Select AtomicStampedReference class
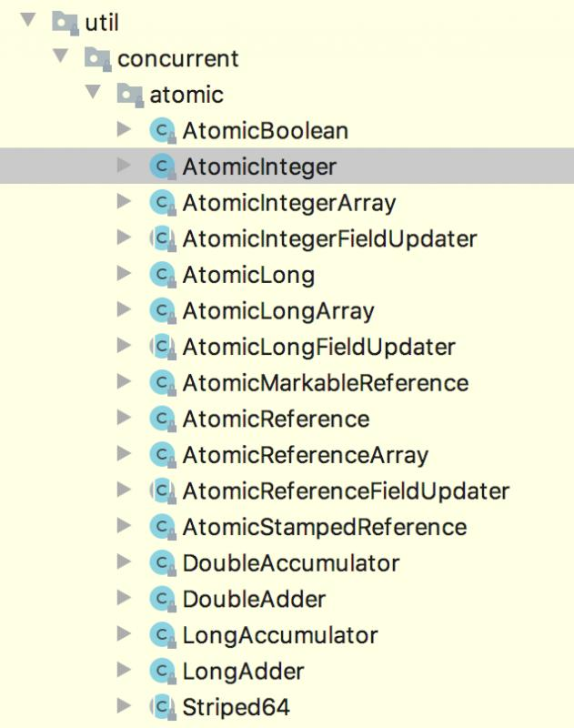This screenshot has height=728, width=574. (x=325, y=528)
